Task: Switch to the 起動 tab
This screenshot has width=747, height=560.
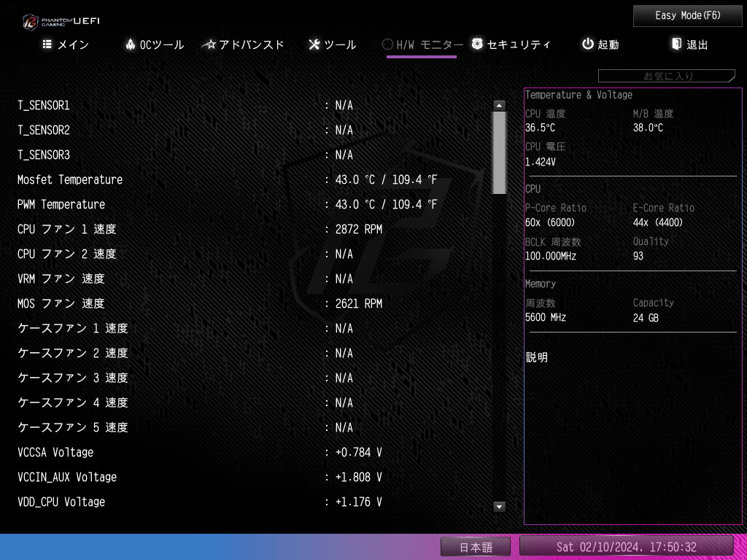Action: [601, 44]
